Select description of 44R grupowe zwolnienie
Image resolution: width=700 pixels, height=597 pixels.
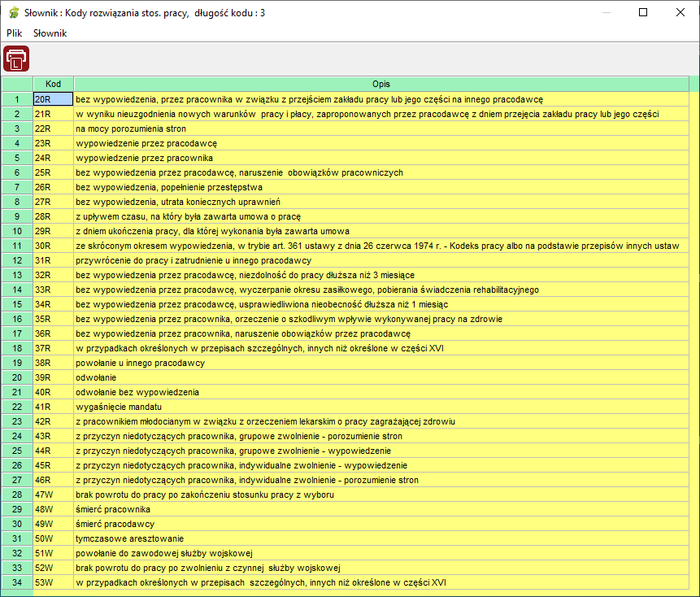(x=381, y=451)
